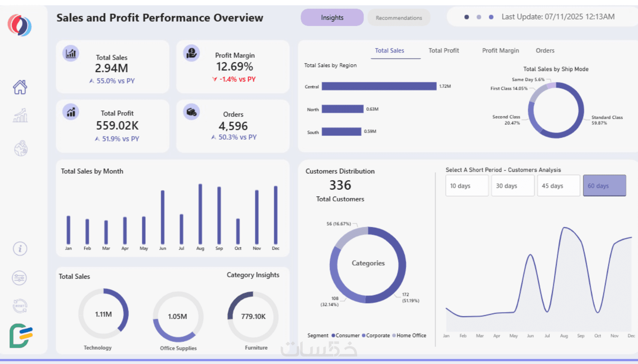Open the Home icon in sidebar
The height and width of the screenshot is (364, 638).
(x=20, y=87)
